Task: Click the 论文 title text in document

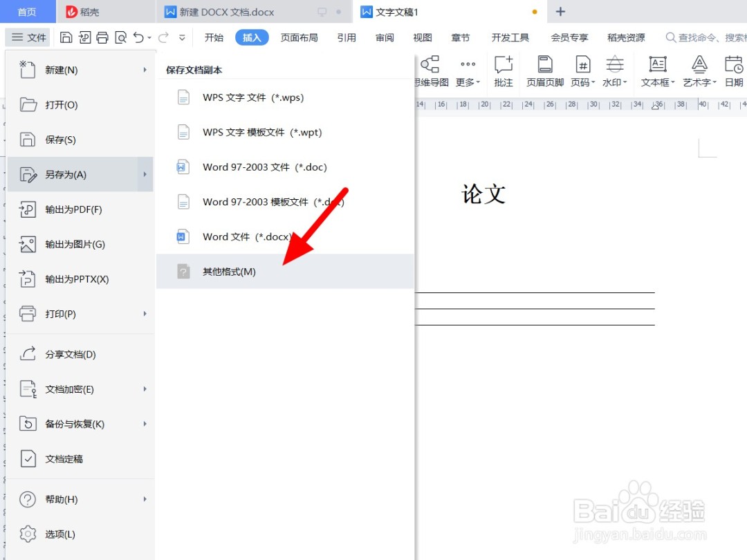Action: click(483, 194)
